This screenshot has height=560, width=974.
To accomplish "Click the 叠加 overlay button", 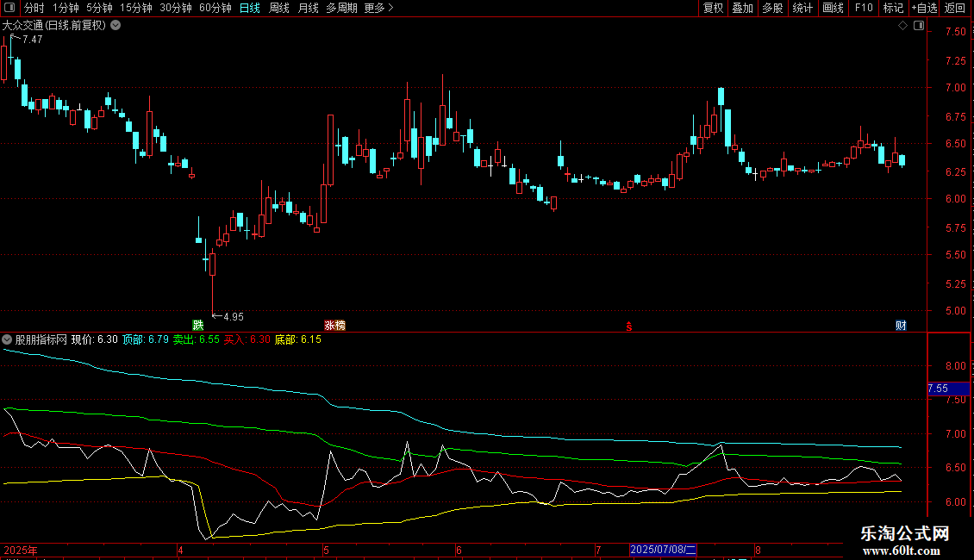I will pos(742,8).
